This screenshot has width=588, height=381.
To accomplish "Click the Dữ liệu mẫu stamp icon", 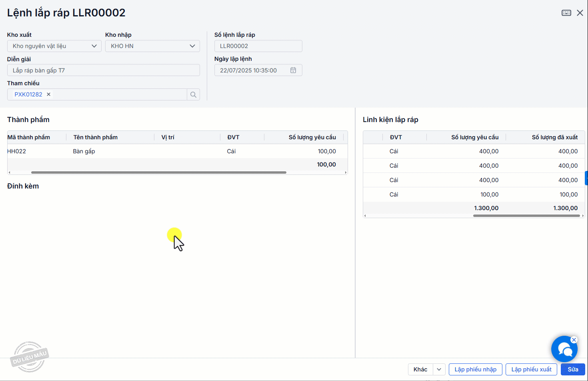I will coord(29,356).
